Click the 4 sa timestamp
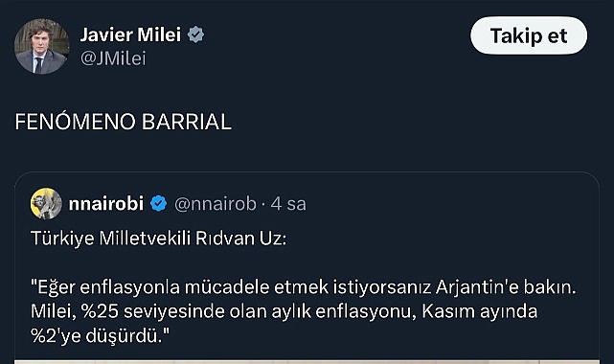 point(288,204)
